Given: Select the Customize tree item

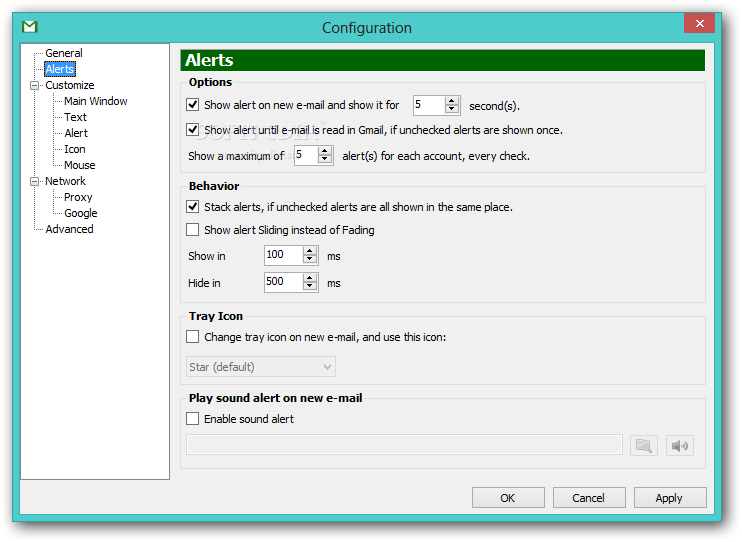Looking at the screenshot, I should [x=70, y=85].
